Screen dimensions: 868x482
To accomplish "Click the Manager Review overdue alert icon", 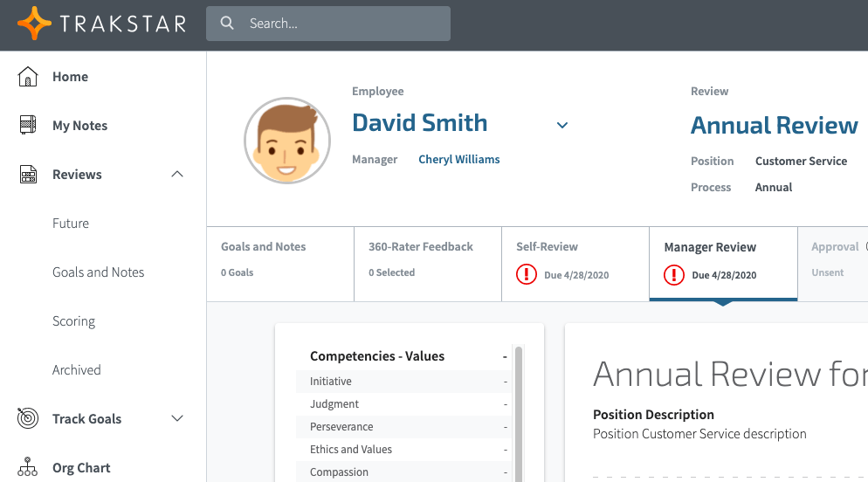I will [674, 275].
